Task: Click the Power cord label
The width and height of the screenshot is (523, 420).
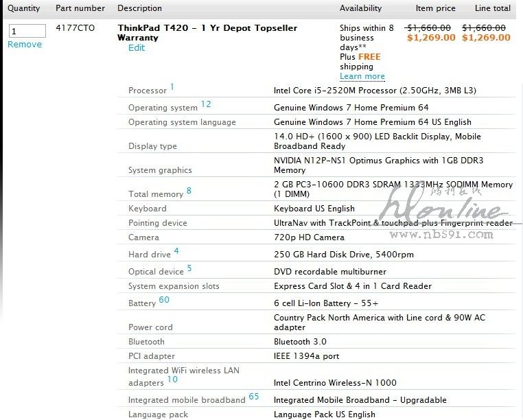Action: 150,327
